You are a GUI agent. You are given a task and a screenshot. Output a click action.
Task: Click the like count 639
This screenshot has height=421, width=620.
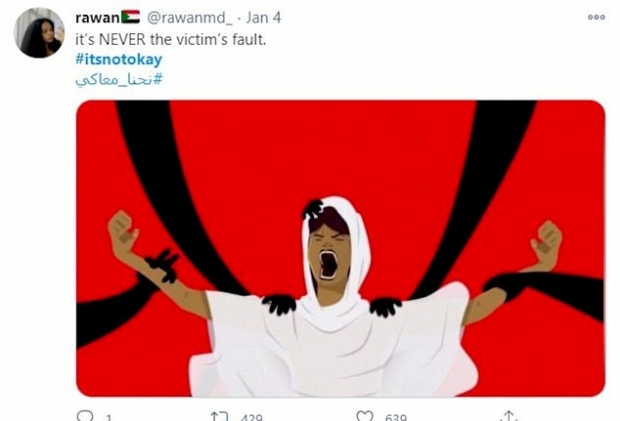[x=395, y=417]
